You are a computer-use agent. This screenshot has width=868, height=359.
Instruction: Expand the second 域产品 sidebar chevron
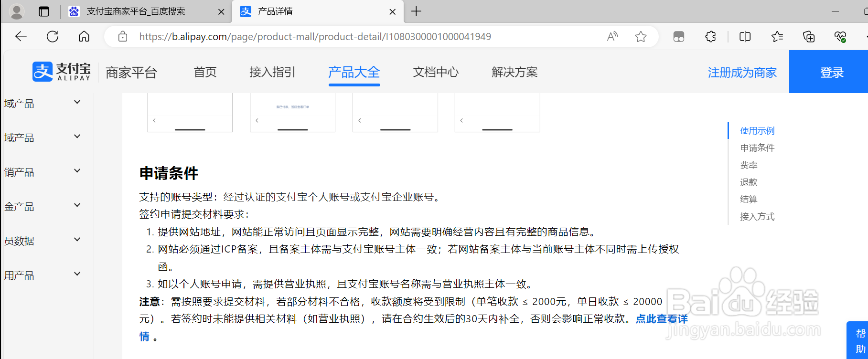click(77, 137)
